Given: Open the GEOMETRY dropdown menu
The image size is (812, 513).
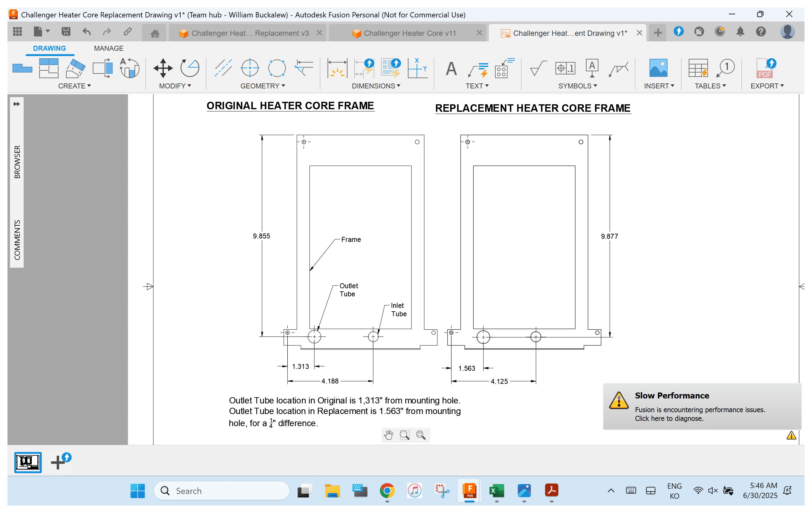Looking at the screenshot, I should pyautogui.click(x=262, y=86).
